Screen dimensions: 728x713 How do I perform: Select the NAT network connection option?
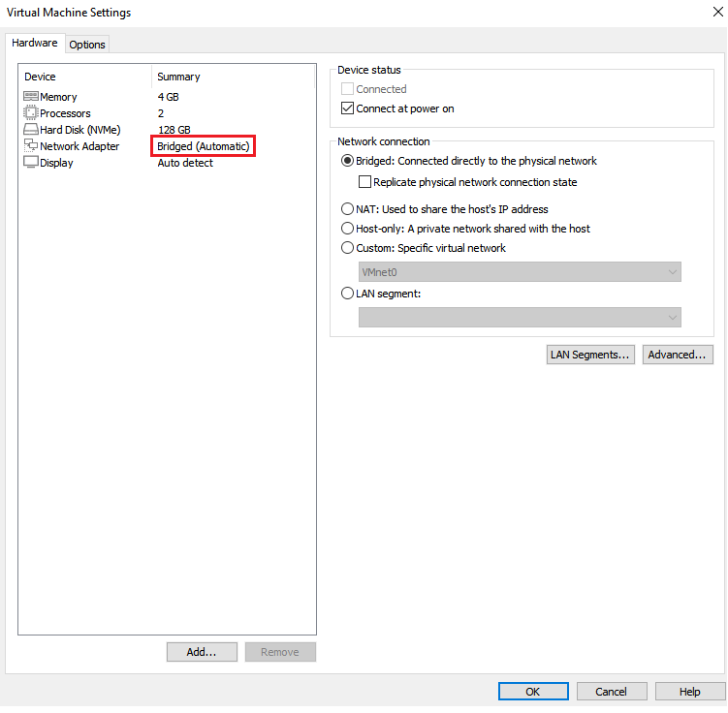pyautogui.click(x=348, y=209)
